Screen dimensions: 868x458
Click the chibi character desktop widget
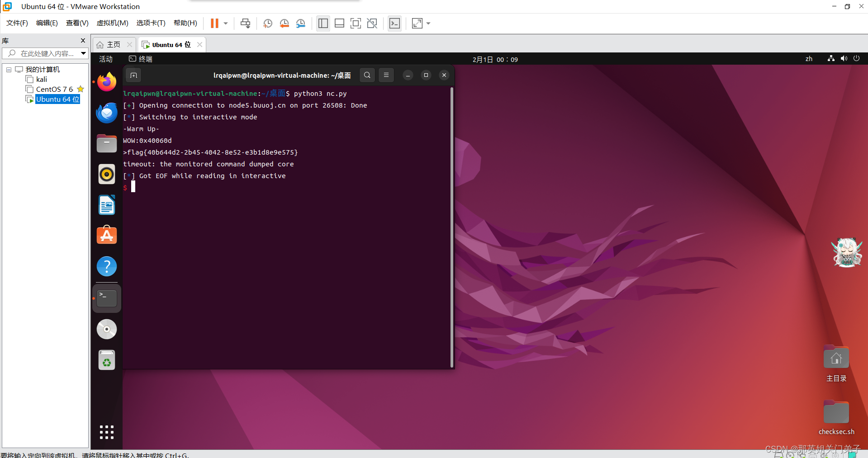[847, 253]
